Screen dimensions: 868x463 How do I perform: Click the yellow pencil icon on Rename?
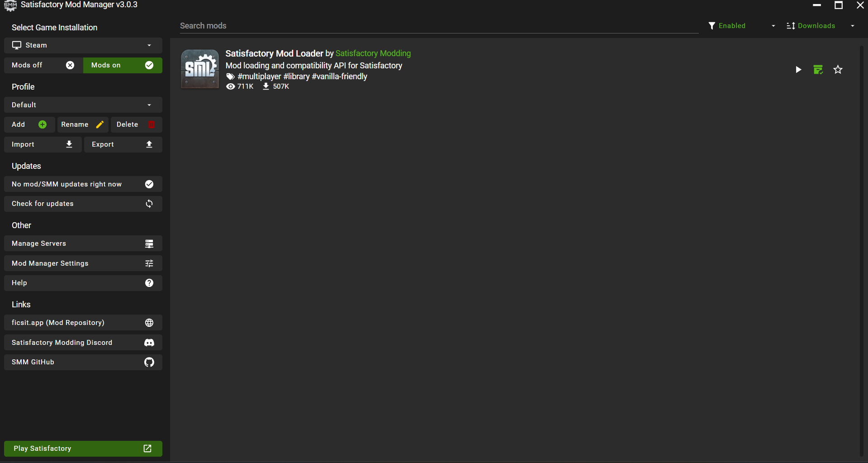point(100,124)
